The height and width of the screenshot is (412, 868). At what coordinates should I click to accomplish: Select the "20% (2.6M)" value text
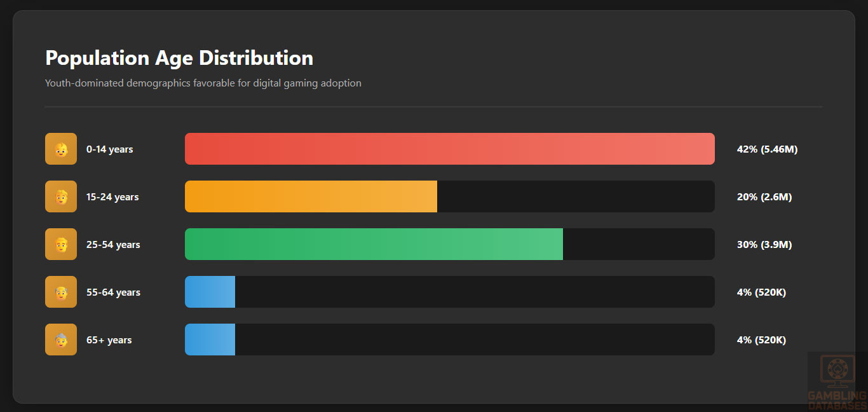pyautogui.click(x=764, y=197)
